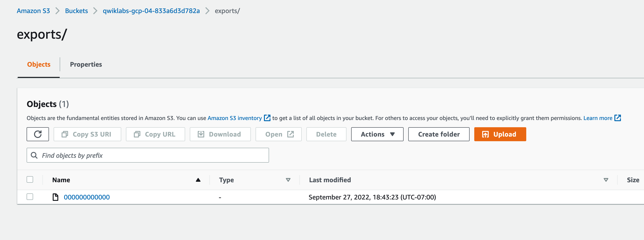
Task: Open the 000000000000 object link
Action: [87, 197]
